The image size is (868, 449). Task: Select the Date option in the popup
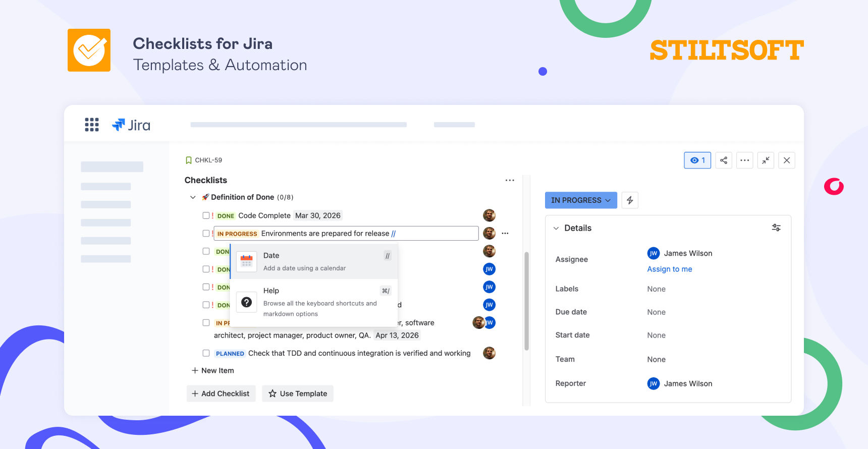pyautogui.click(x=314, y=261)
